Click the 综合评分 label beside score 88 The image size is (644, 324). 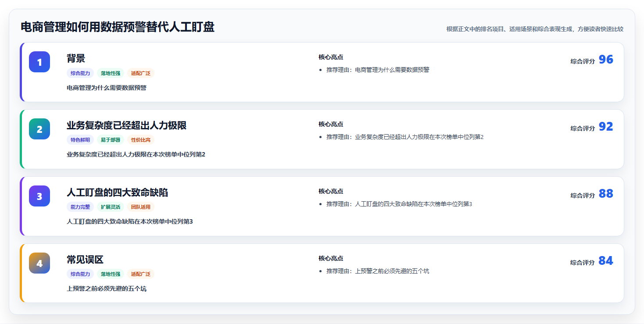tap(583, 196)
